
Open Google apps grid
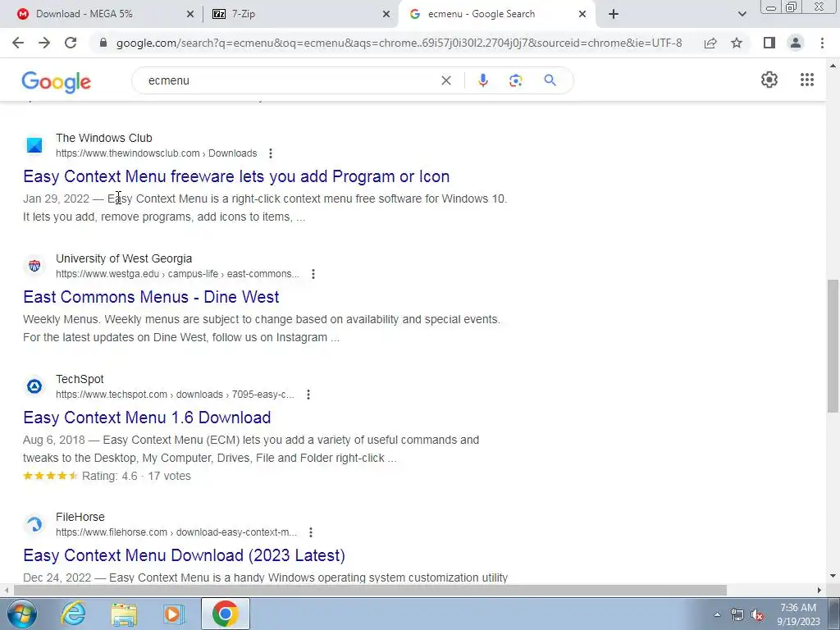click(807, 80)
